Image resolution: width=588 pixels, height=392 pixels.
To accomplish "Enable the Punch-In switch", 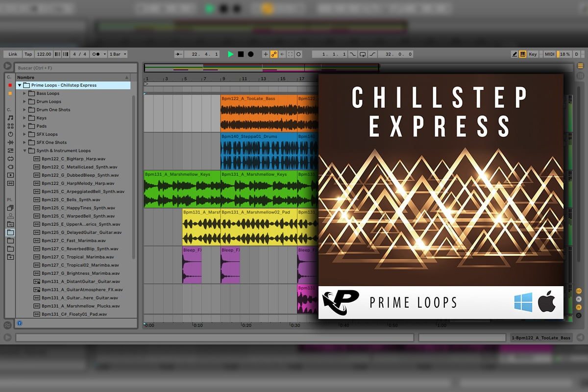I will [x=353, y=54].
